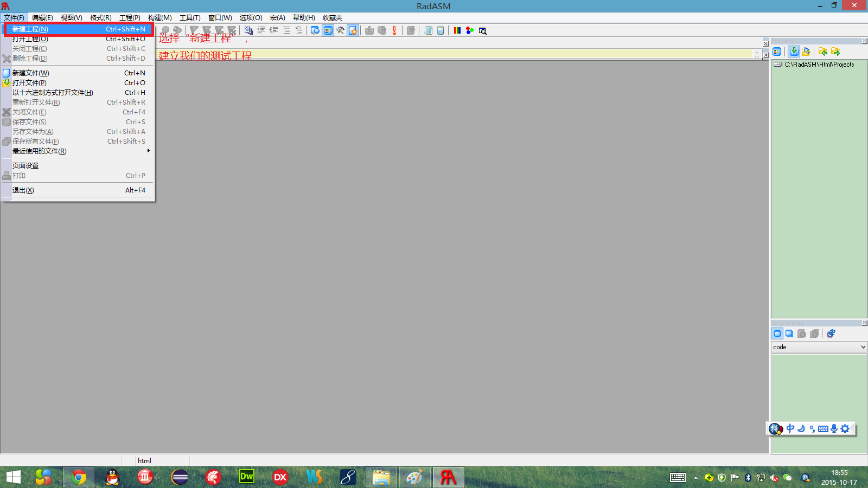Screen dimensions: 868x488
Task: Click the file browser view icon in Project panel
Action: pos(777,52)
